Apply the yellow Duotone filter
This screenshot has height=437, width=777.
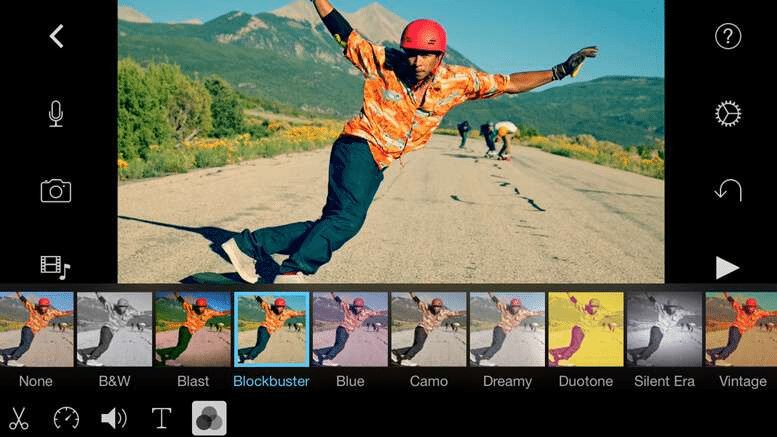(586, 329)
